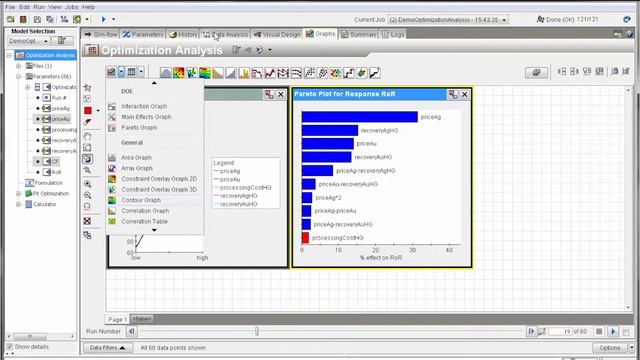Click the line graph toolbar icon
The height and width of the screenshot is (360, 640).
point(270,73)
